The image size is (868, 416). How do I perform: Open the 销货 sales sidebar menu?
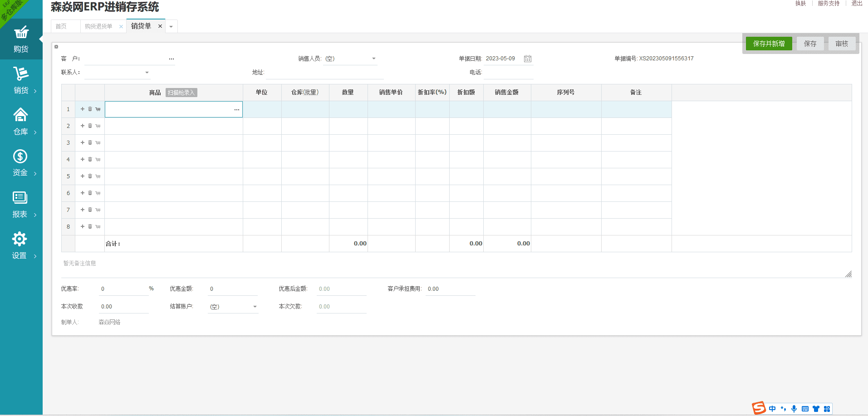(21, 80)
